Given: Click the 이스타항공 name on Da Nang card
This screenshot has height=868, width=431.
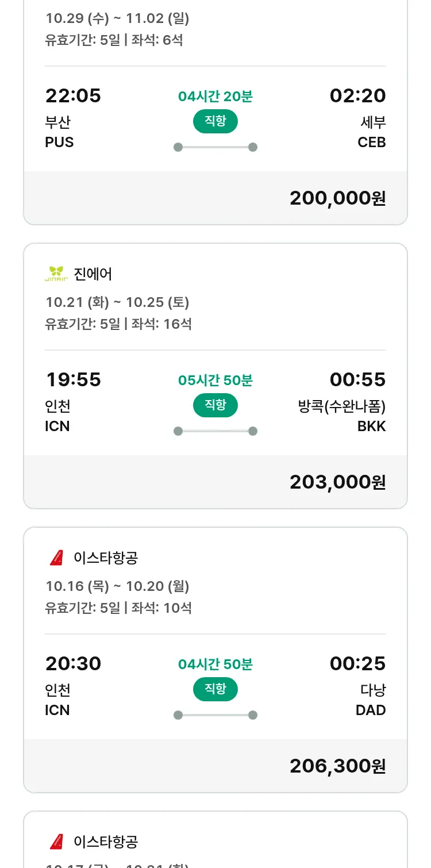Looking at the screenshot, I should coord(106,558).
